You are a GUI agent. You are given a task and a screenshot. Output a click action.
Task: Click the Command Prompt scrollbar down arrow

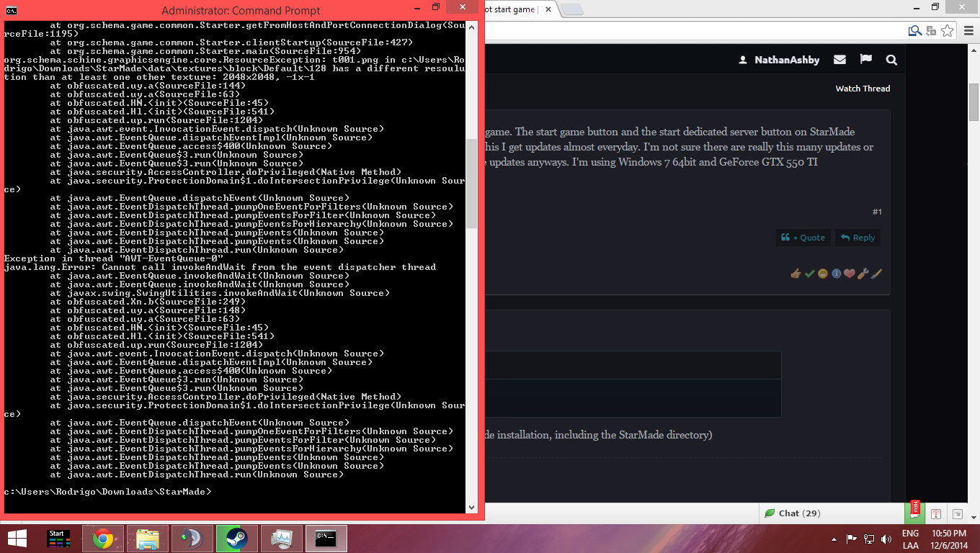[472, 508]
